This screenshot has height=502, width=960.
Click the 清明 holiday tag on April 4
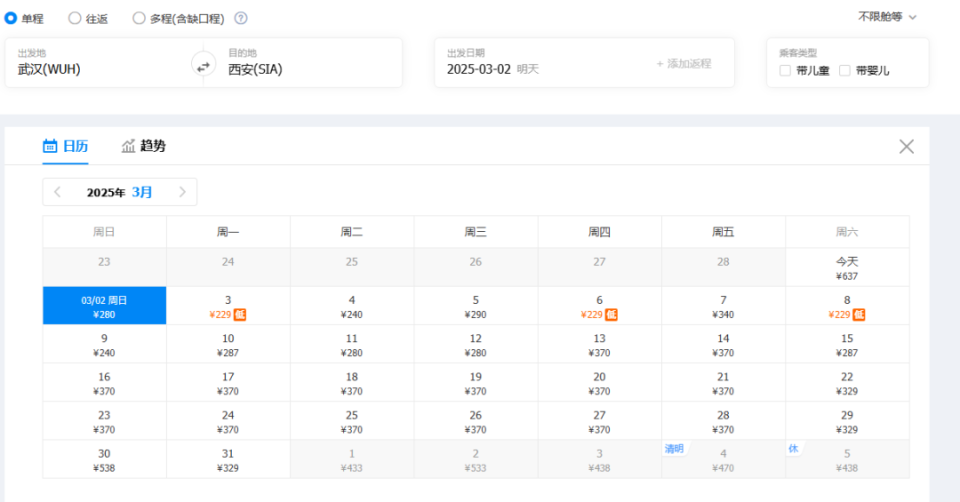(x=674, y=449)
